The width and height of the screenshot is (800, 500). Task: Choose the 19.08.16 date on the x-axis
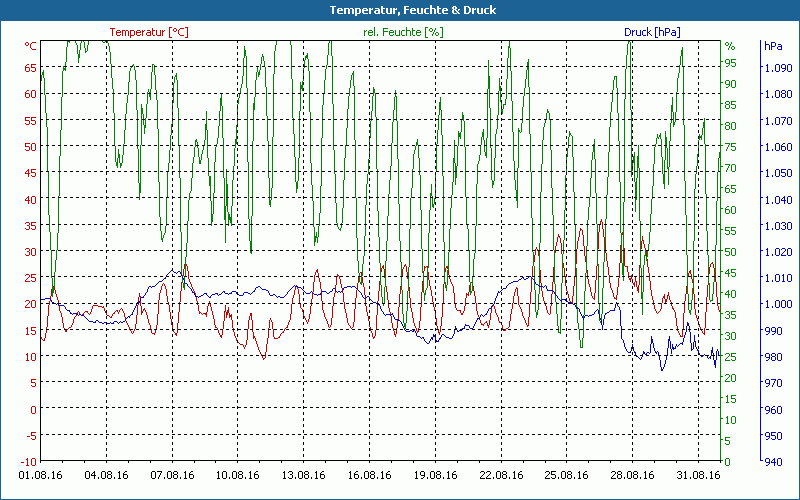click(435, 475)
